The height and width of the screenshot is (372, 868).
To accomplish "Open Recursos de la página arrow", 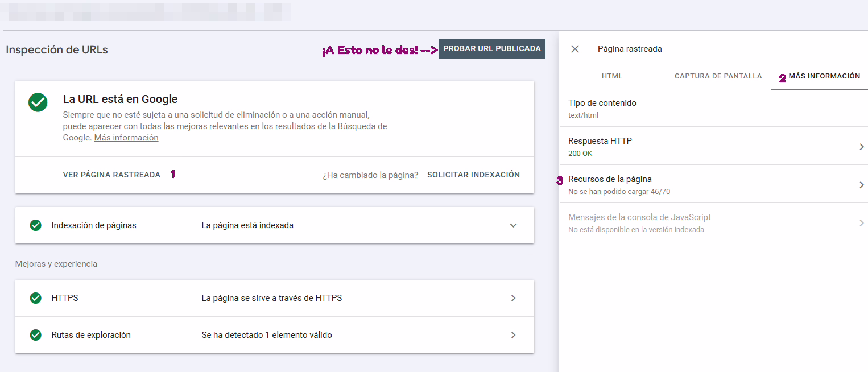I will pyautogui.click(x=861, y=185).
